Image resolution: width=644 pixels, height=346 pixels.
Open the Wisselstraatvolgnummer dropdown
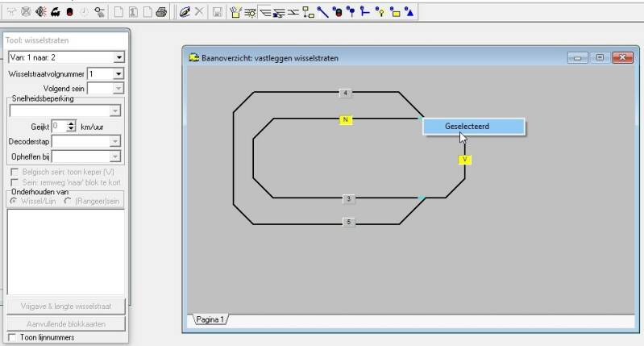(118, 74)
